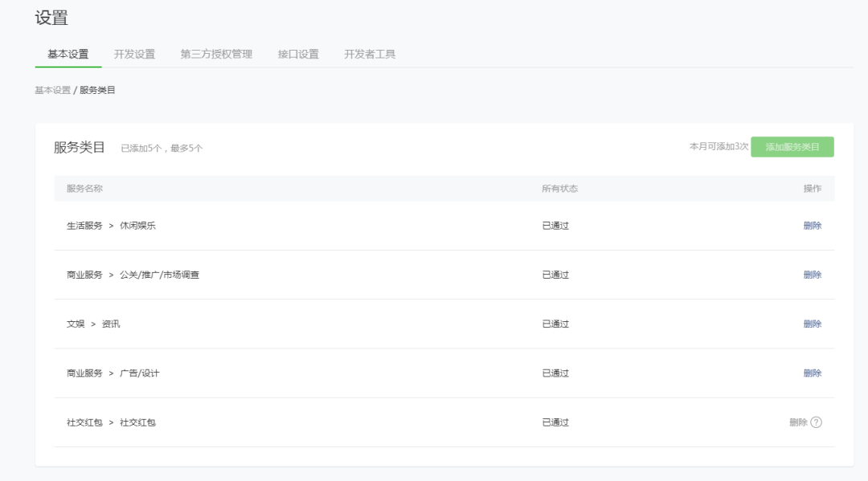Click the 基本设置 breadcrumb link
The width and height of the screenshot is (868, 481).
[52, 90]
